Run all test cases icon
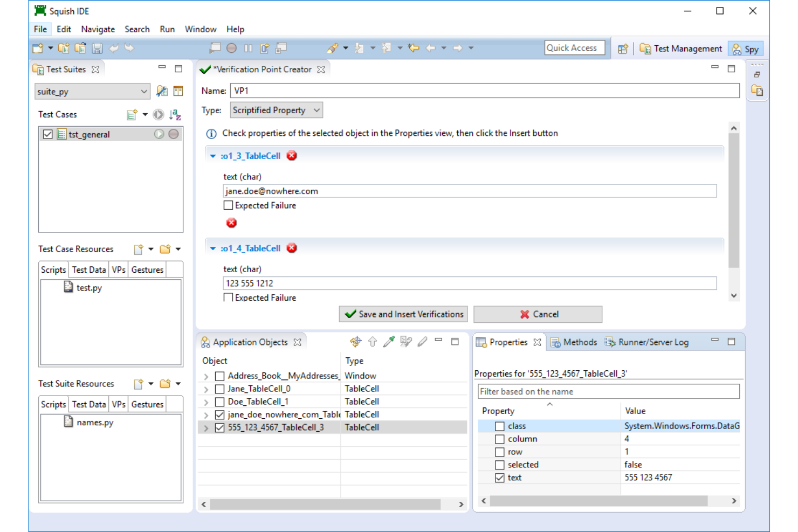The image size is (798, 532). coord(158,114)
